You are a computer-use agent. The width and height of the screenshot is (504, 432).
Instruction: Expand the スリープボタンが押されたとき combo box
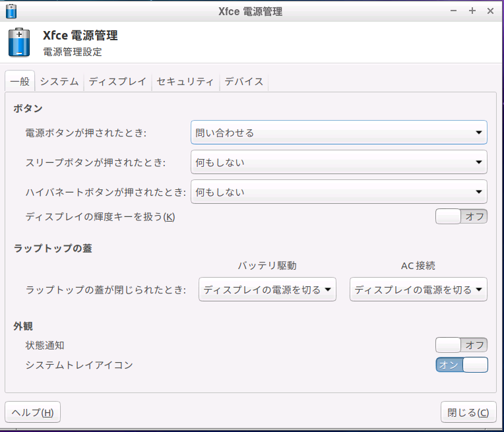click(x=339, y=162)
